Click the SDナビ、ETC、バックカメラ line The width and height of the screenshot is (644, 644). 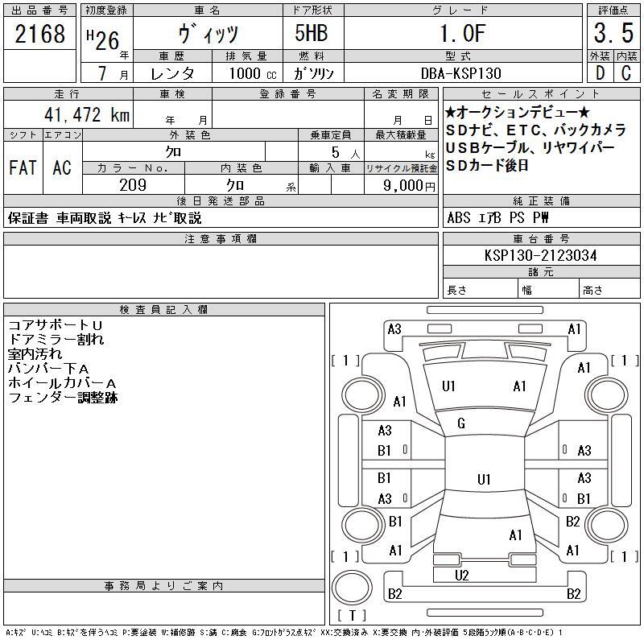click(x=535, y=130)
